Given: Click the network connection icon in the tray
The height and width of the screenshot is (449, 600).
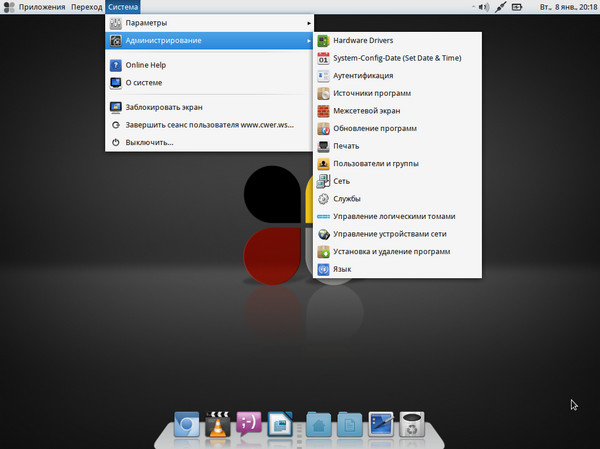Looking at the screenshot, I should pyautogui.click(x=500, y=7).
